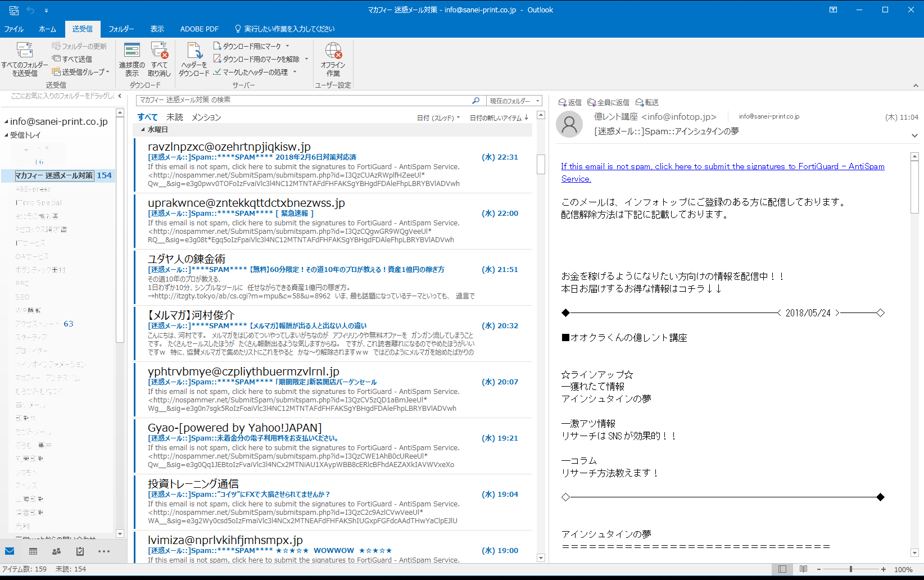
Task: Click the zoom in plus button
Action: click(884, 569)
